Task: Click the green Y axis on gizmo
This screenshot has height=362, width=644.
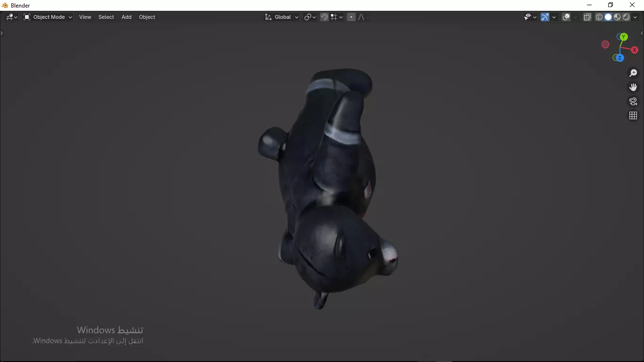Action: pos(624,37)
